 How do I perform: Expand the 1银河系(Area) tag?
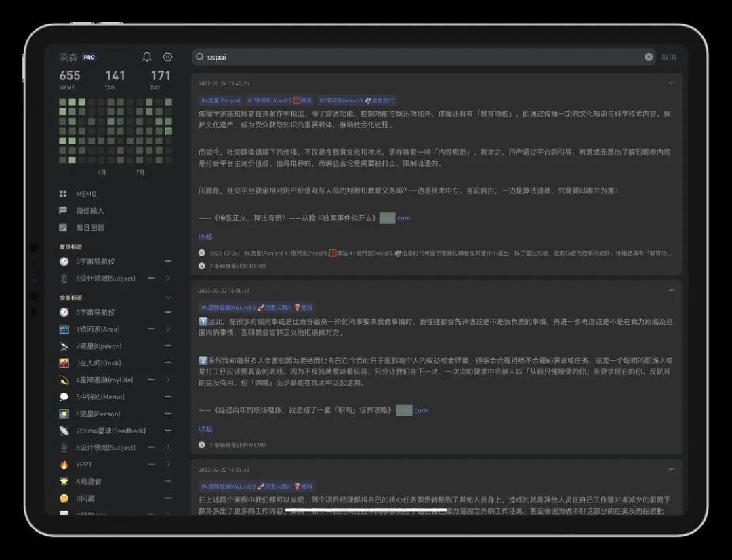pos(168,329)
